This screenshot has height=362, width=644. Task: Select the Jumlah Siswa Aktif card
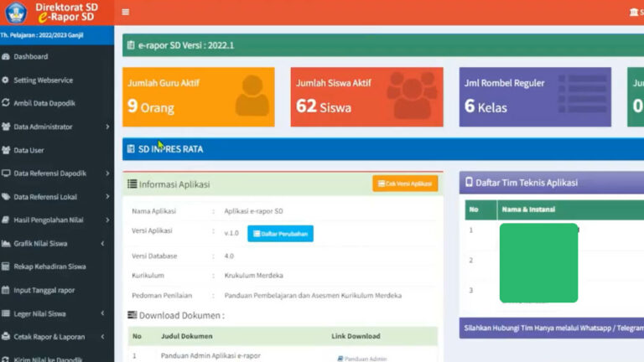[x=366, y=97]
